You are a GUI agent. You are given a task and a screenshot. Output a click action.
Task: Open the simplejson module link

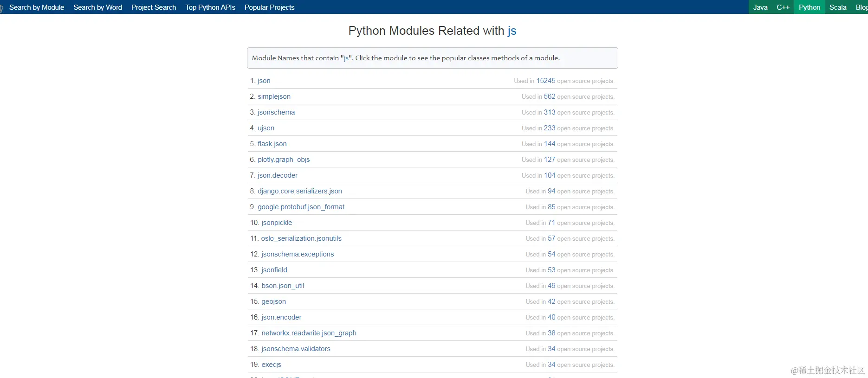pos(274,96)
